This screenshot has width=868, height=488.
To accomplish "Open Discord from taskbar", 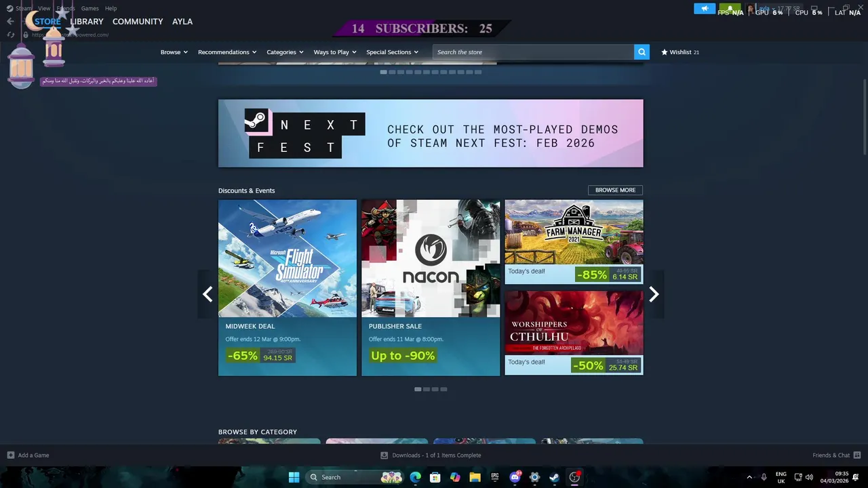I will [515, 477].
